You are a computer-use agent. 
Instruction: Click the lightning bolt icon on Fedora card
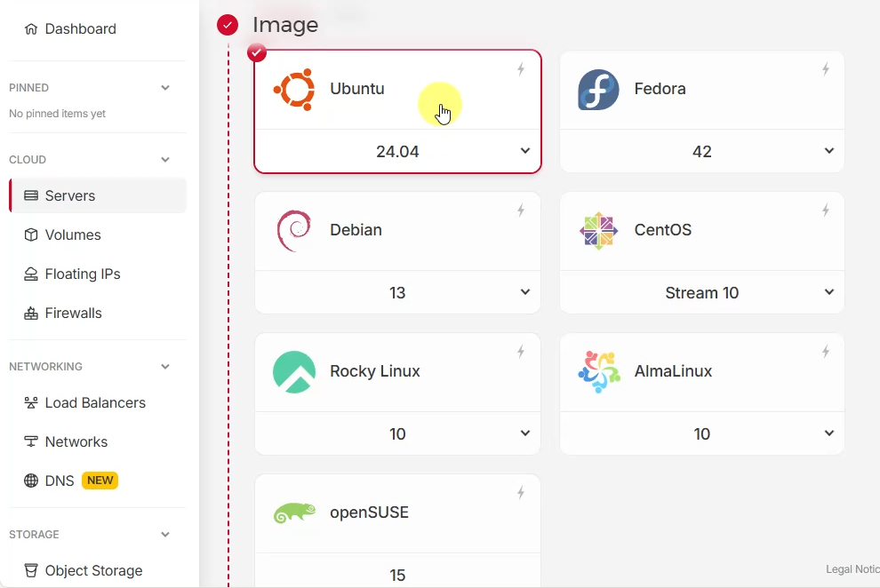click(826, 69)
